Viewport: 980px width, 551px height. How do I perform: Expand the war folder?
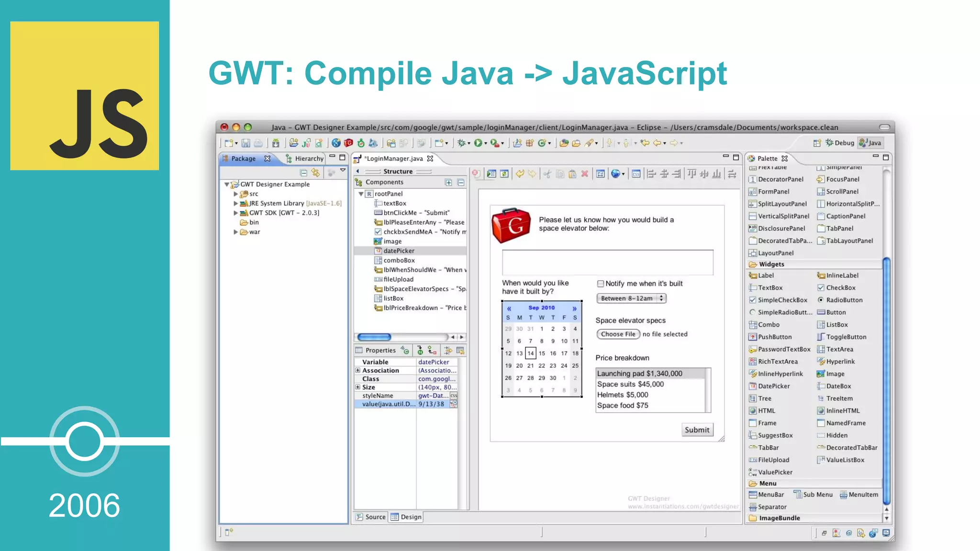235,232
